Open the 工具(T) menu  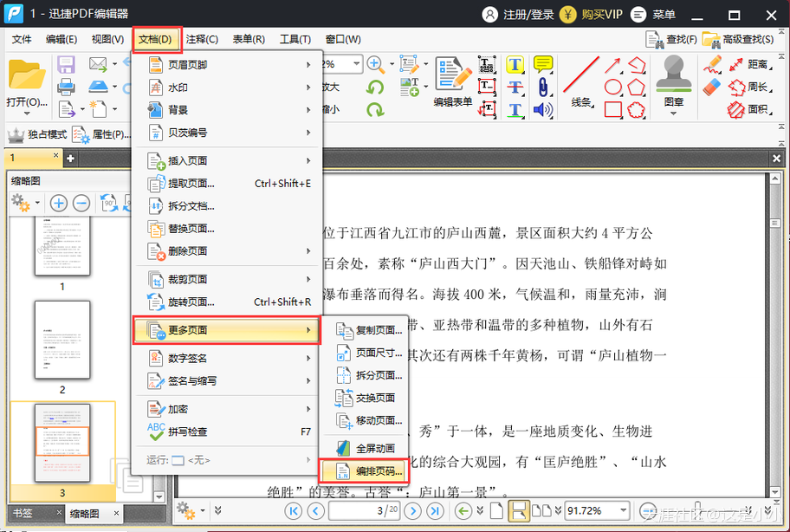[x=295, y=39]
